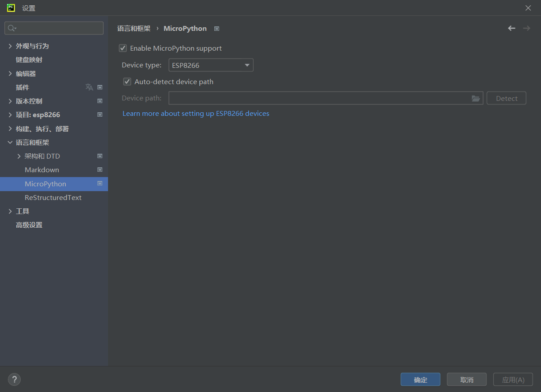The height and width of the screenshot is (392, 541).
Task: Expand the 项目: esp8266 section
Action: pos(10,115)
